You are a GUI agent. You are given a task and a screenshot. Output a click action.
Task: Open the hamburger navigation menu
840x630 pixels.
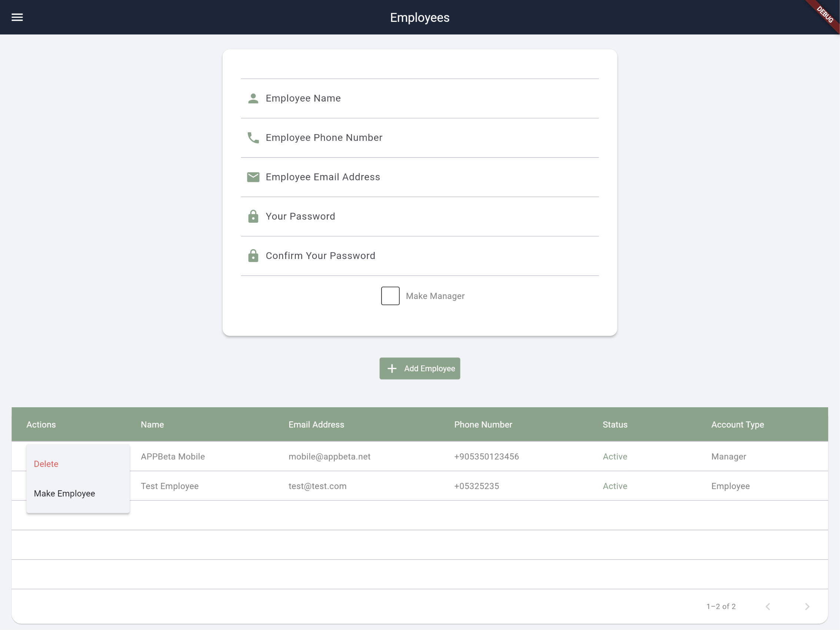click(x=17, y=17)
